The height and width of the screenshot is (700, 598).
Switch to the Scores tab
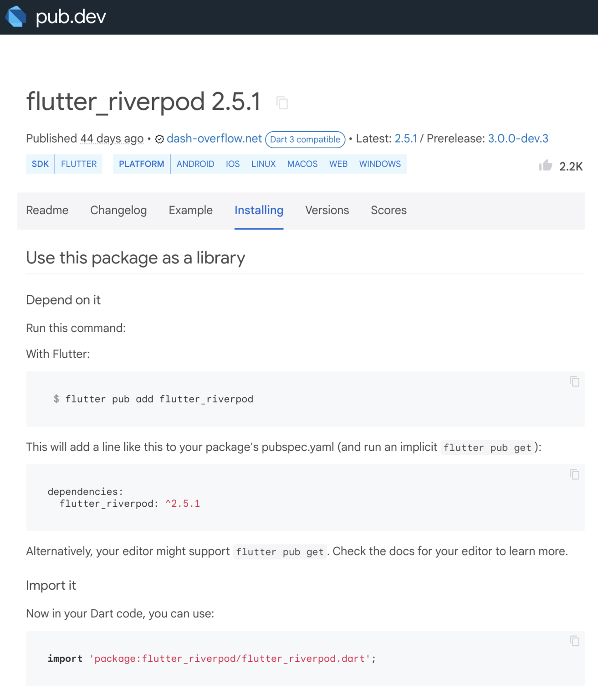388,210
